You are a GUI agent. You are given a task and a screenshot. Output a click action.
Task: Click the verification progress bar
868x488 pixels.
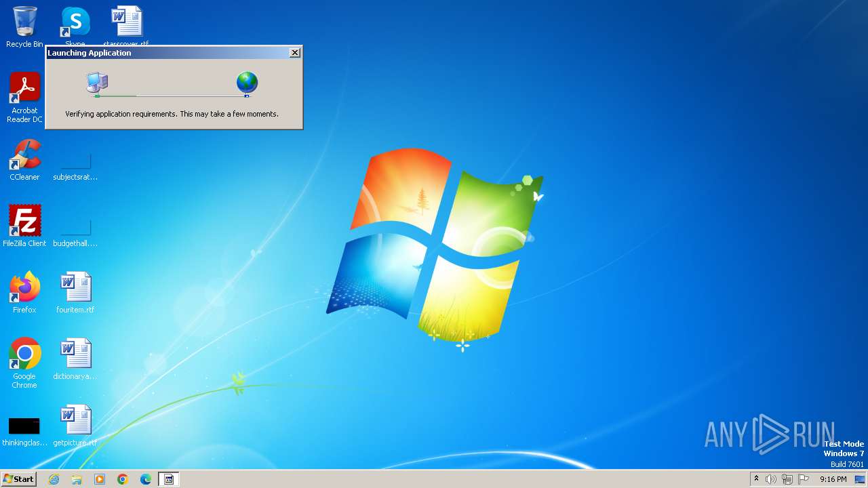point(172,96)
